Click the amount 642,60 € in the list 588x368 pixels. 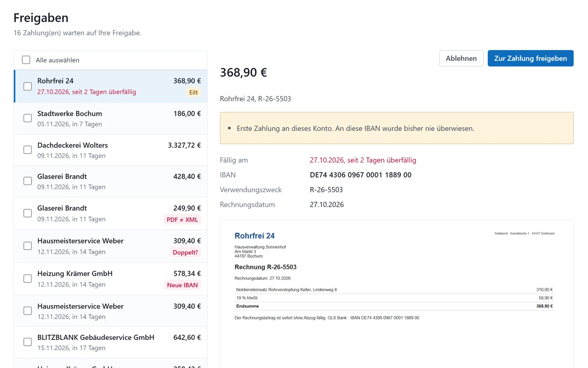pyautogui.click(x=187, y=337)
